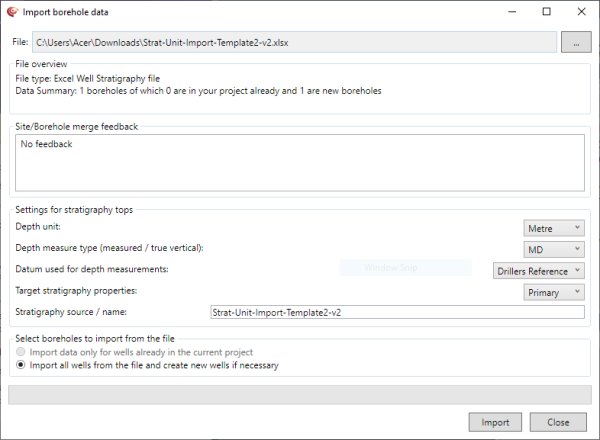The width and height of the screenshot is (600, 440).
Task: Click inside the merge feedback text box
Action: pos(300,162)
